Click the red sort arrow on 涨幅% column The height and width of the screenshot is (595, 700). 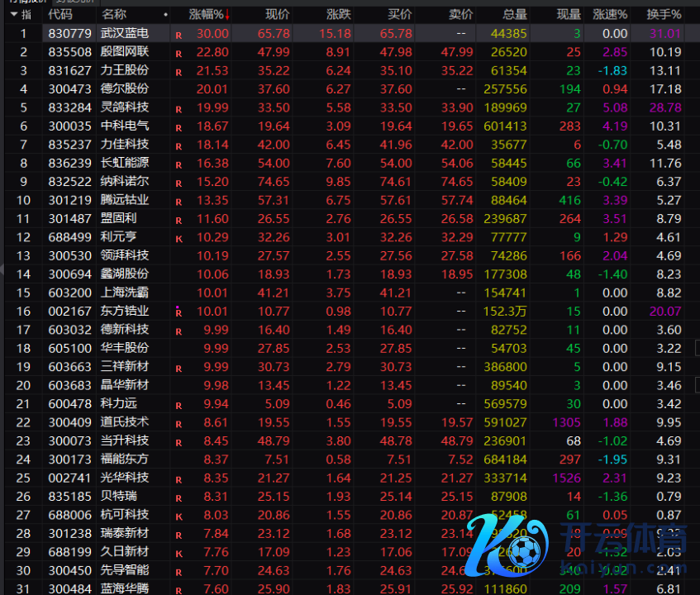227,14
